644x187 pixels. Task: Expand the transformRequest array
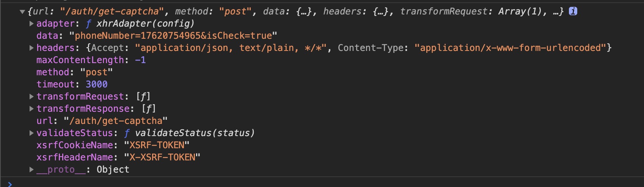pos(31,97)
